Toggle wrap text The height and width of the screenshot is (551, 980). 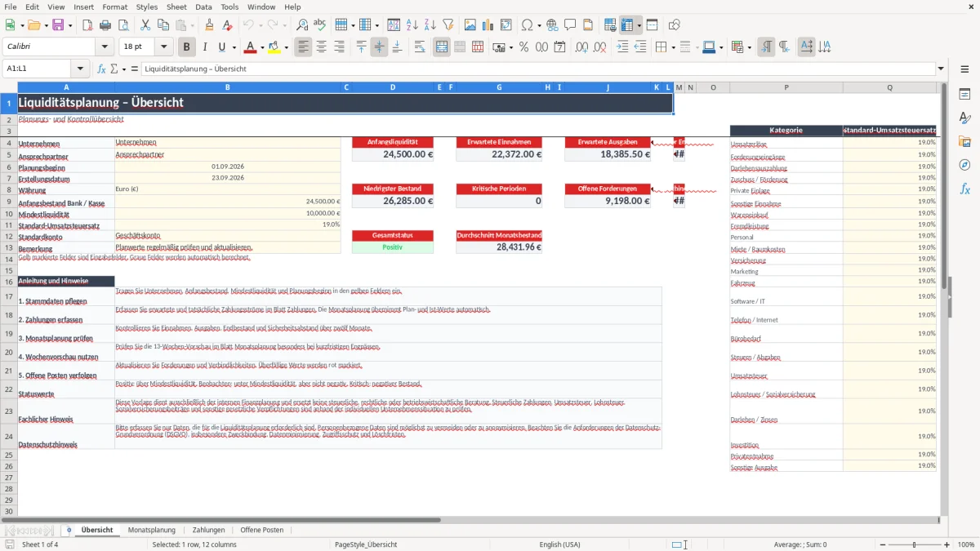tap(420, 47)
